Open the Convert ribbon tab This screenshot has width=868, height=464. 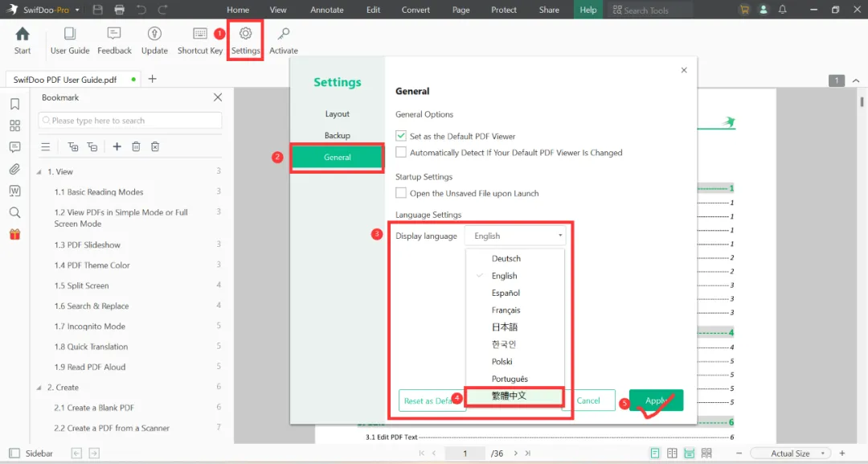416,10
